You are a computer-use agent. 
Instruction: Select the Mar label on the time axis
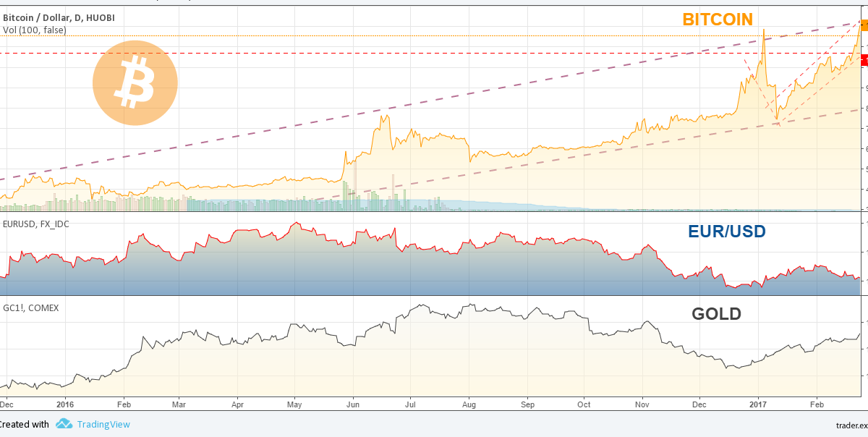click(x=179, y=405)
